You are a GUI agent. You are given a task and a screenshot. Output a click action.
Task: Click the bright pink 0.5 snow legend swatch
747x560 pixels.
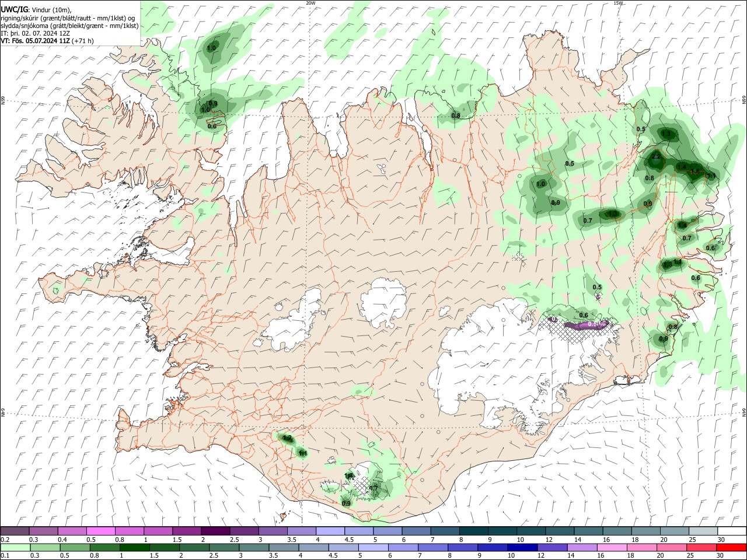[100, 531]
